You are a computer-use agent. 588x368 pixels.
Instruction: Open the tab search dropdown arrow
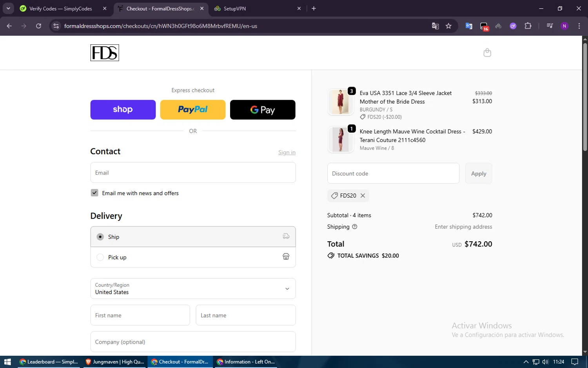click(x=8, y=8)
